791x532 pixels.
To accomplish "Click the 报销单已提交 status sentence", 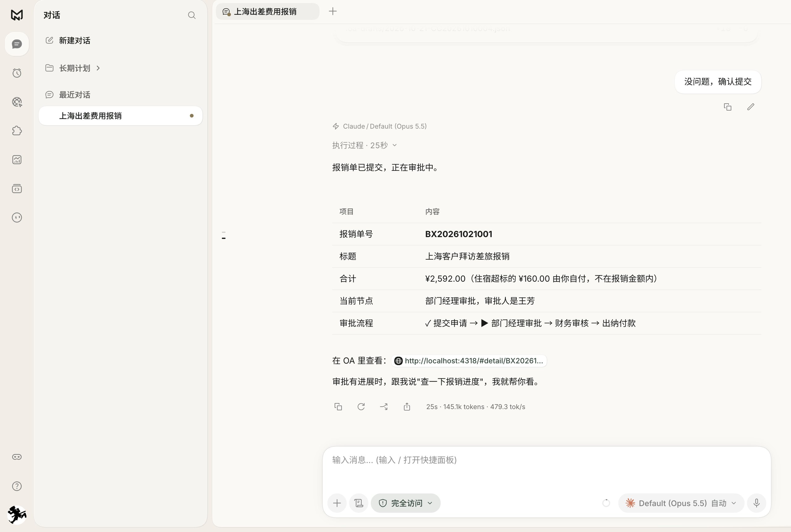I will tap(385, 168).
